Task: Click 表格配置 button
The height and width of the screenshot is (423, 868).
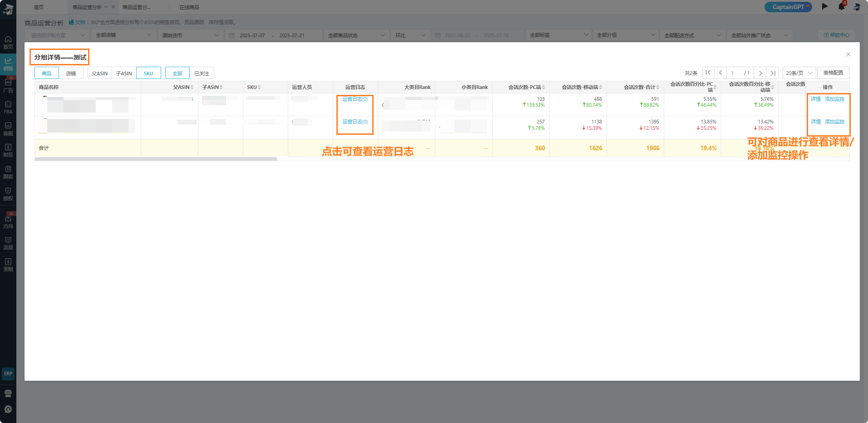Action: (833, 73)
